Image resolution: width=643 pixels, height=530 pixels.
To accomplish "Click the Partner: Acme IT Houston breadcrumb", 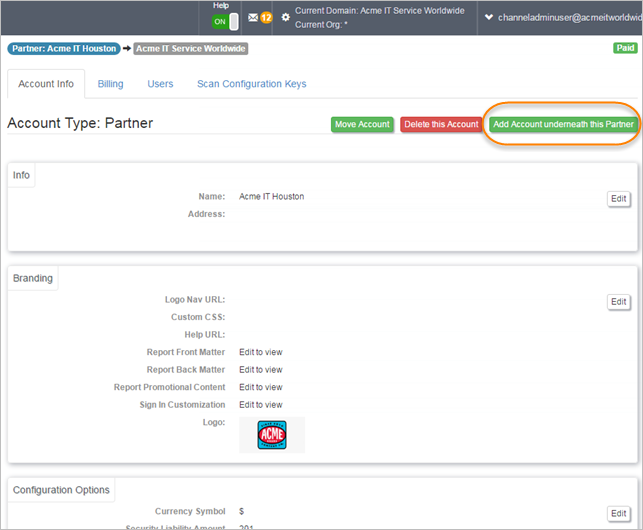I will (64, 48).
